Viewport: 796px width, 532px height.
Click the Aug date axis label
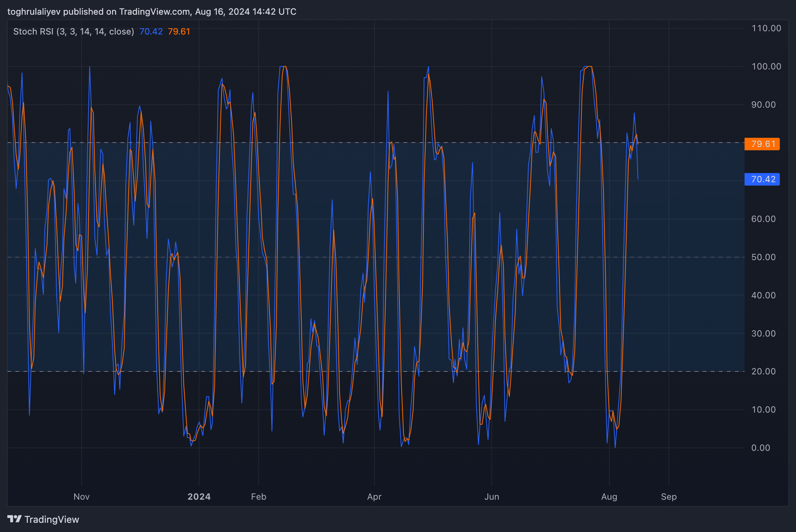pyautogui.click(x=609, y=497)
